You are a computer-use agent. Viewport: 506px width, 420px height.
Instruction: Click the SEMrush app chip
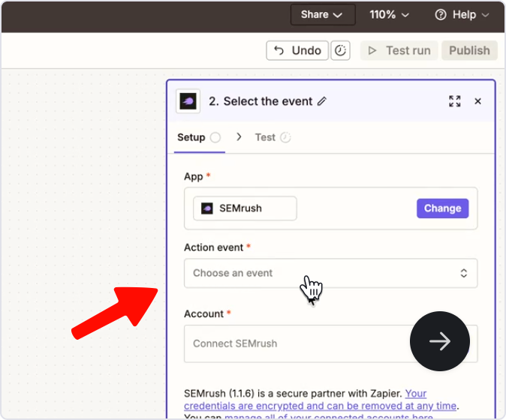coord(245,208)
